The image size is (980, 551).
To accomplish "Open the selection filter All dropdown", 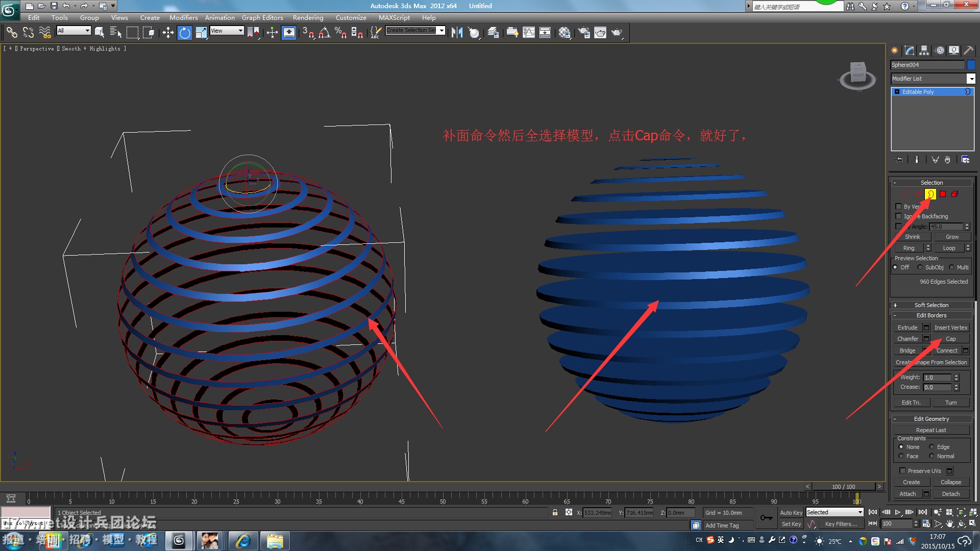I will pos(73,31).
